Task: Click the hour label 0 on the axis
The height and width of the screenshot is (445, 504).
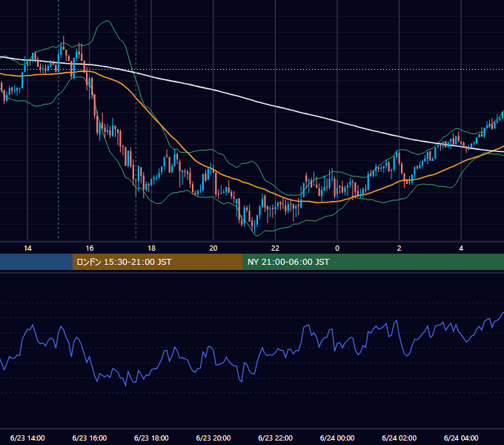Action: [x=337, y=248]
